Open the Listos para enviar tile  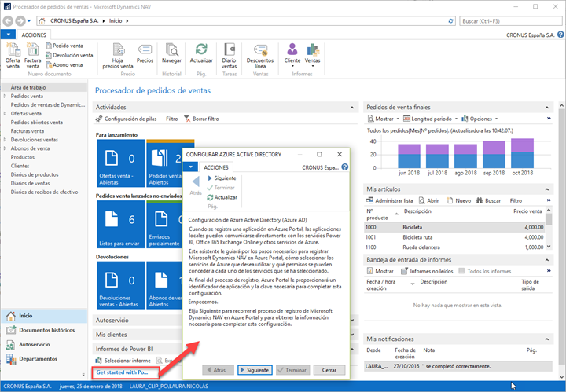(120, 224)
